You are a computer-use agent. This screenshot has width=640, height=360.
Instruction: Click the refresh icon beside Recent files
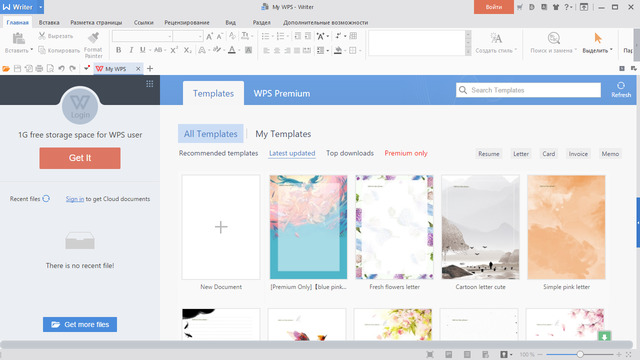[46, 199]
